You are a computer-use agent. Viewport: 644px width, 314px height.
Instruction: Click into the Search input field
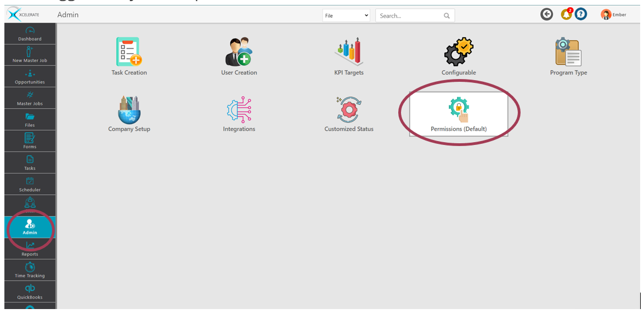pos(410,16)
